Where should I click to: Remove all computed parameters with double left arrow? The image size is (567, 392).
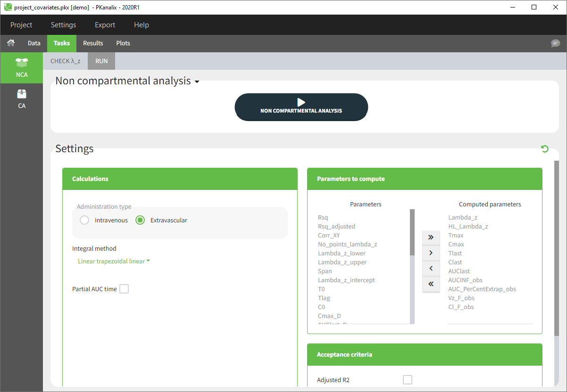click(x=430, y=284)
